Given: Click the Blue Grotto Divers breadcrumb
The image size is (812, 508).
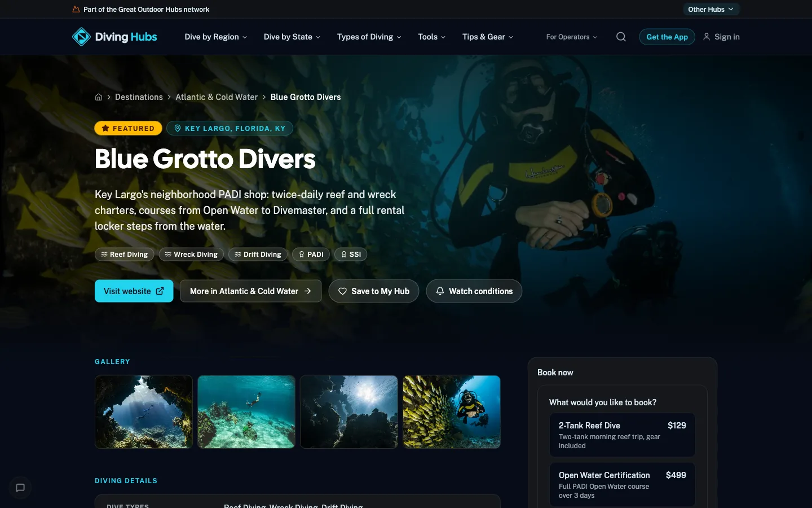Looking at the screenshot, I should pyautogui.click(x=306, y=97).
